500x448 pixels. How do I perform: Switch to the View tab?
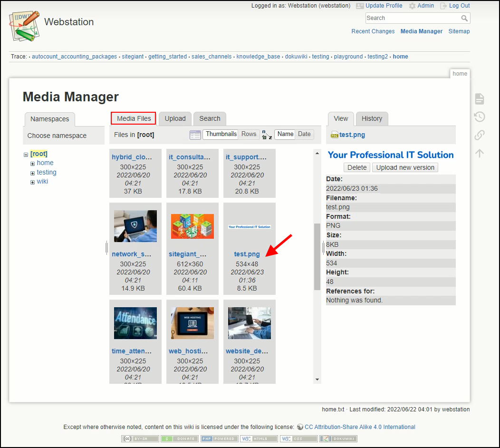coord(341,118)
